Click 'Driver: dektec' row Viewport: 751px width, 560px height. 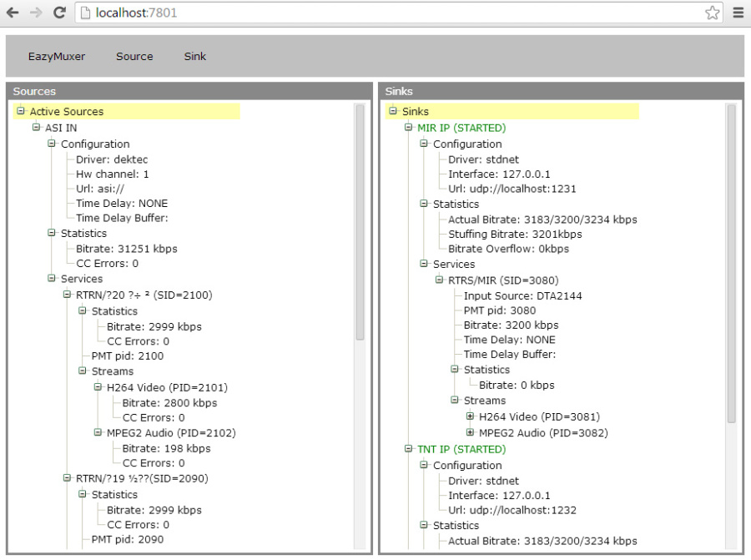click(112, 159)
